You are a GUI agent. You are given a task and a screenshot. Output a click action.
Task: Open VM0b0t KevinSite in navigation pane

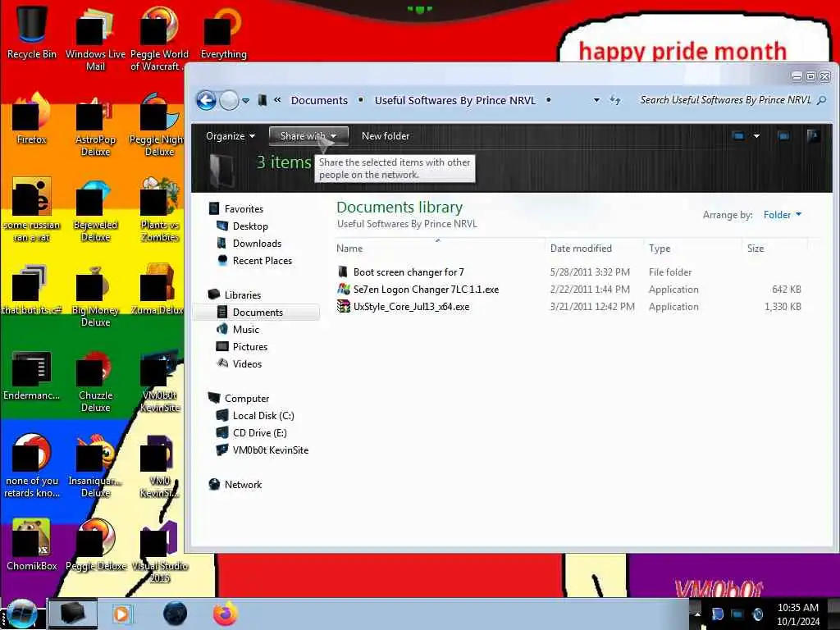point(270,450)
